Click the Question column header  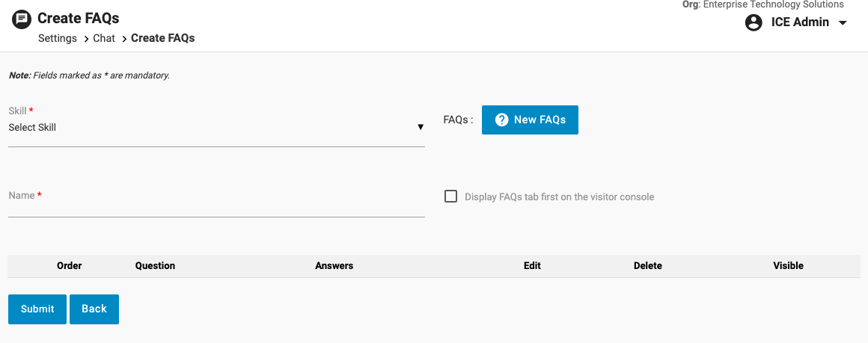tap(155, 266)
